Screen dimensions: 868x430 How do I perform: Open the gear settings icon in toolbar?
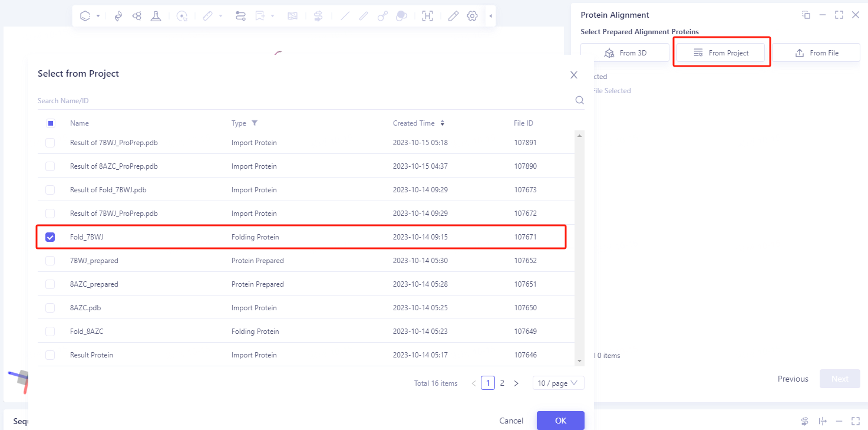click(x=472, y=16)
